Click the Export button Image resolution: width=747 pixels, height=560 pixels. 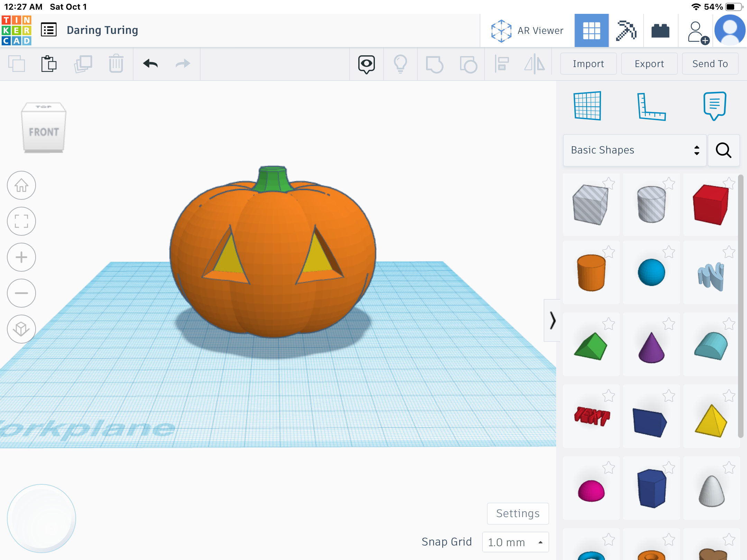tap(649, 64)
